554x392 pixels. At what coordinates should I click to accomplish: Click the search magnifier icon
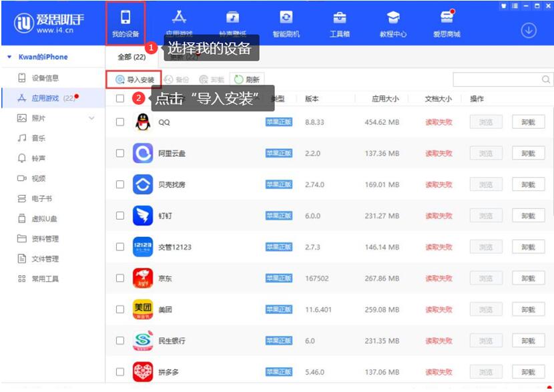(545, 80)
